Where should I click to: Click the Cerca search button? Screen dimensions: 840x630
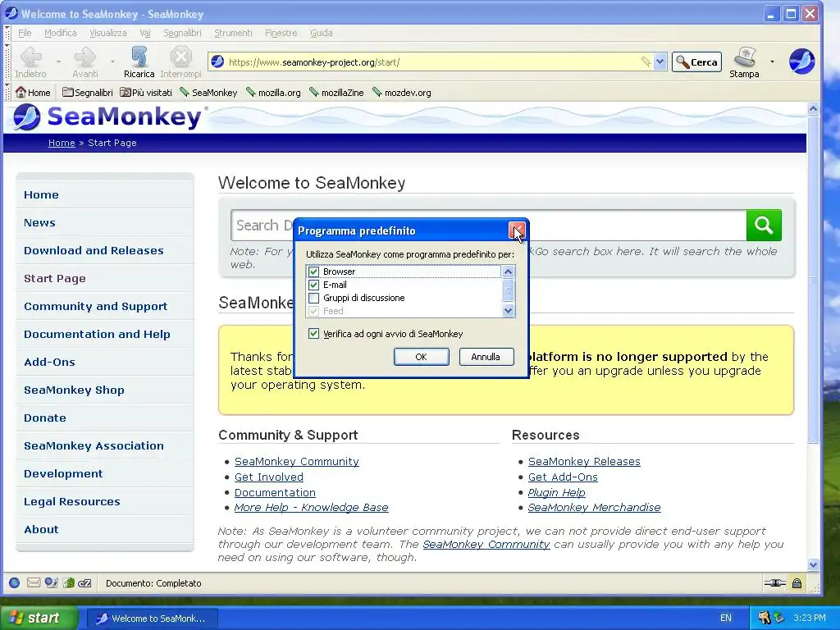(x=697, y=62)
